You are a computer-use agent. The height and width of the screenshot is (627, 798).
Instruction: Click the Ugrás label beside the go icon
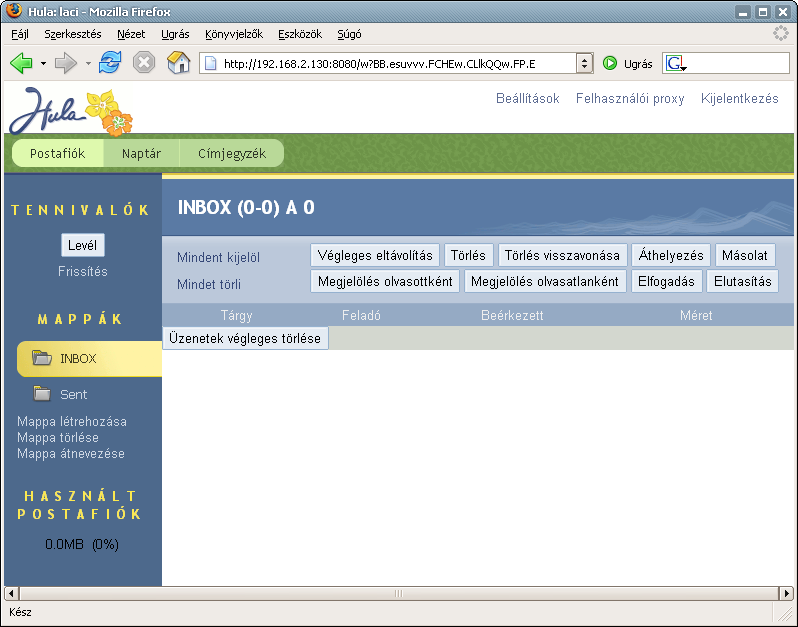pyautogui.click(x=638, y=64)
